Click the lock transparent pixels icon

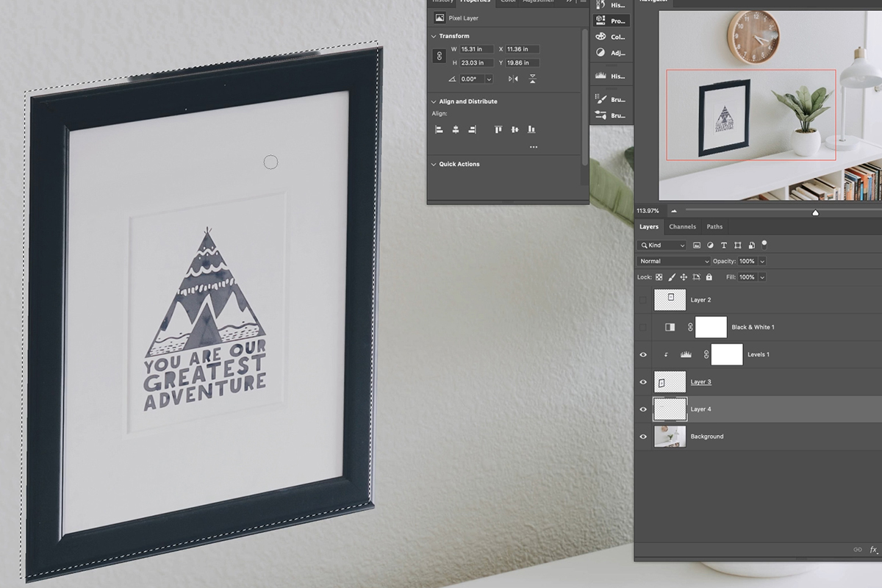[x=659, y=277]
